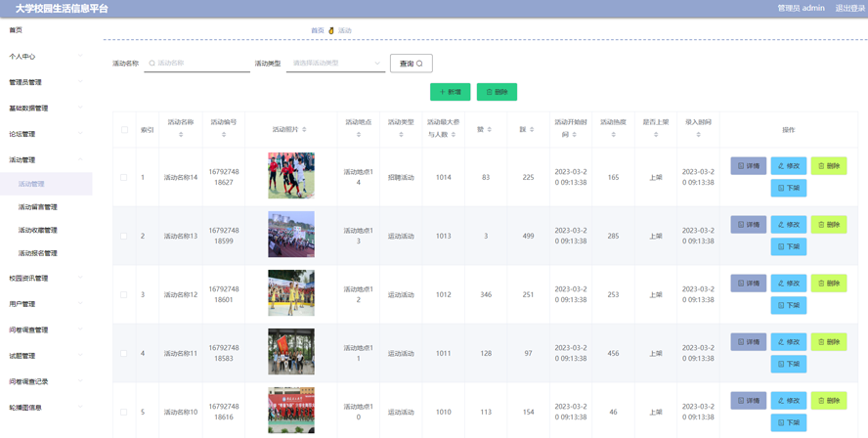Click the breadcrumb medal icon

tap(331, 30)
